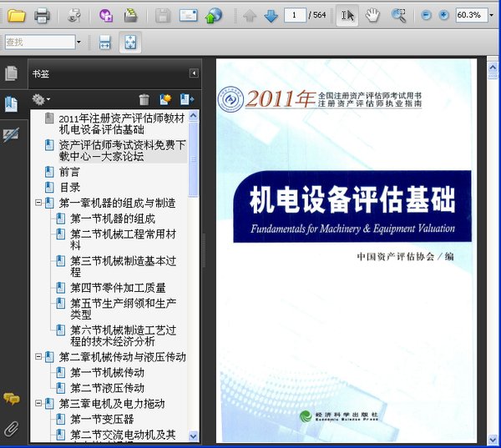Fit page to window width
The height and width of the screenshot is (448, 501).
tap(105, 43)
